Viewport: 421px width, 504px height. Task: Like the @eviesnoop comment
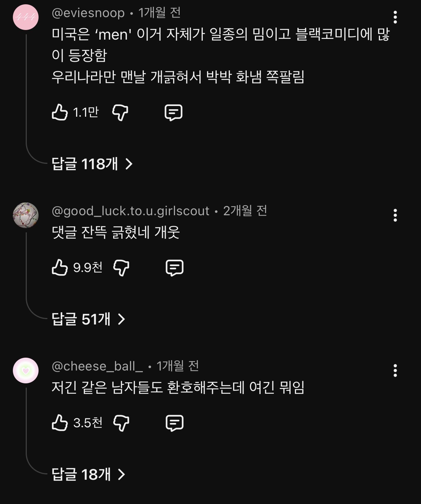coord(60,112)
